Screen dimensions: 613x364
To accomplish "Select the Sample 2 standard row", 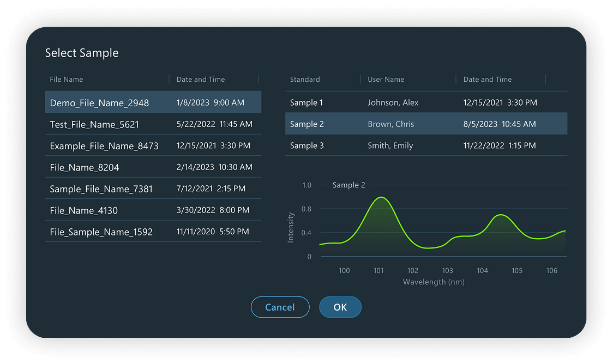I will pos(425,124).
